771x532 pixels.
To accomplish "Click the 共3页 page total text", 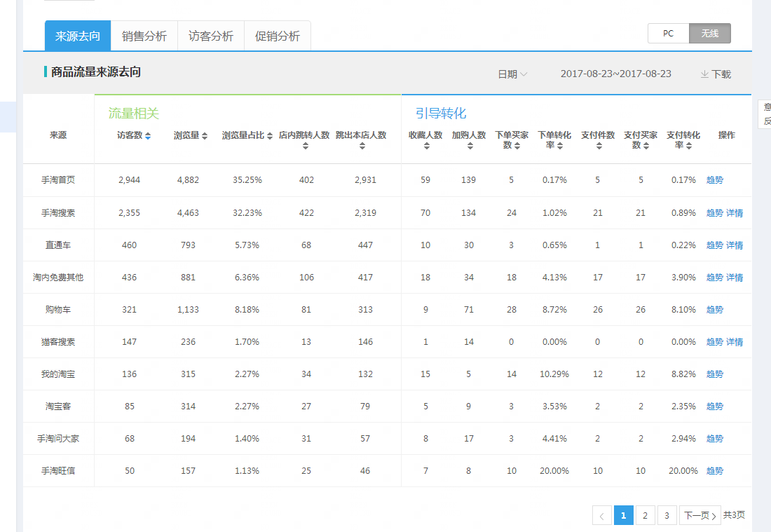I will tap(734, 514).
